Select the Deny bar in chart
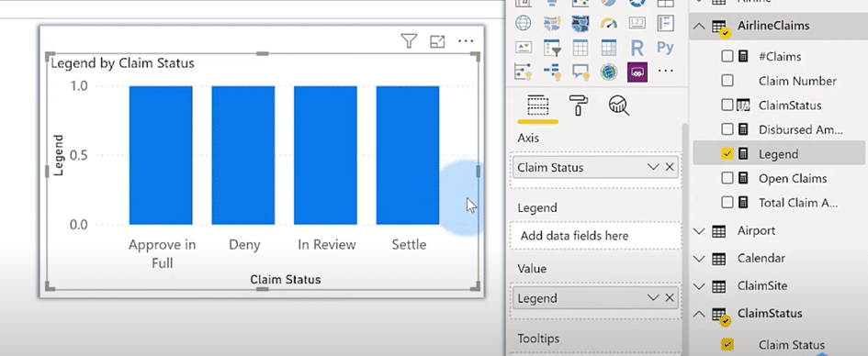Image resolution: width=868 pixels, height=356 pixels. (243, 155)
